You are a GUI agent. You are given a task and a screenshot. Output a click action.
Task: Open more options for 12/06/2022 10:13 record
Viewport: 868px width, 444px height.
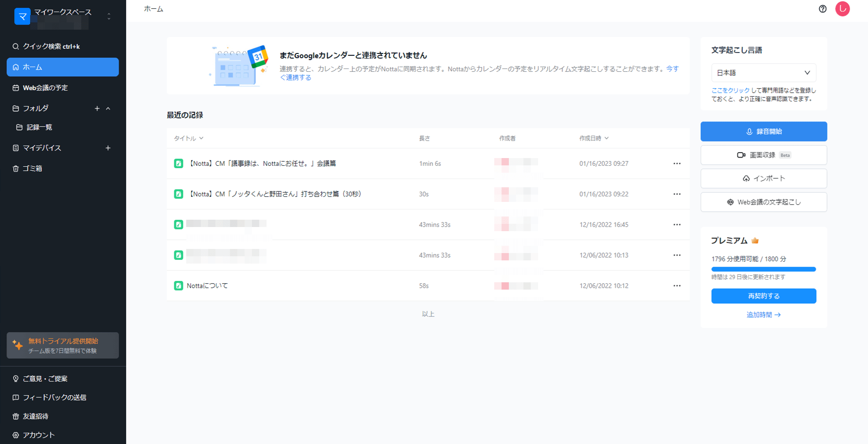tap(677, 255)
